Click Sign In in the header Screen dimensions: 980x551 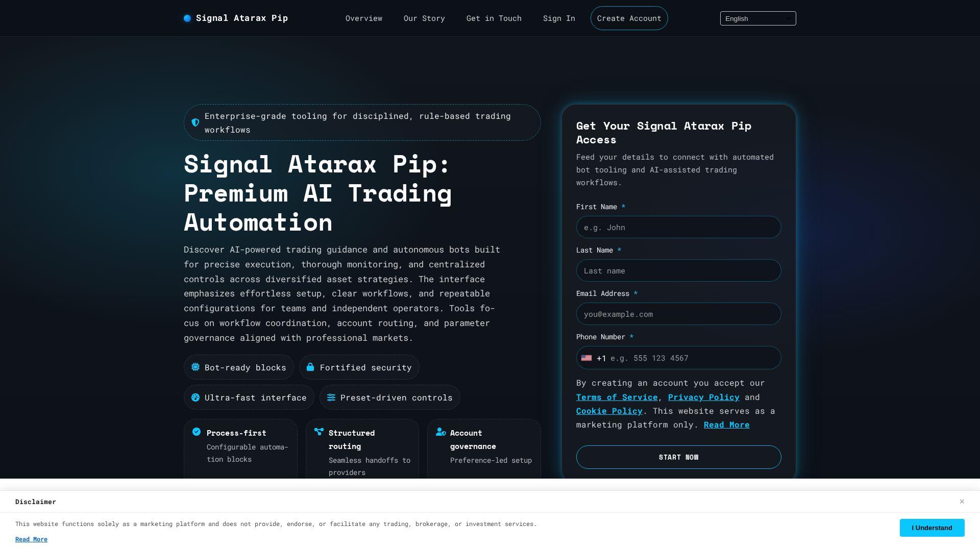tap(559, 18)
